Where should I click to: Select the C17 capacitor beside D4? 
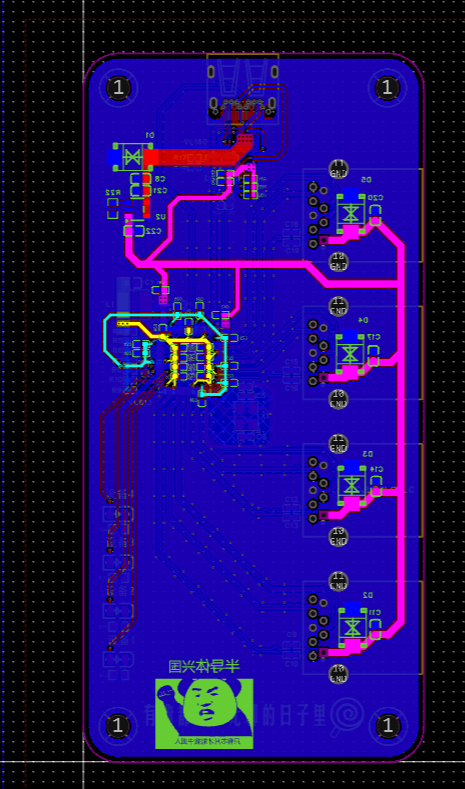[x=373, y=355]
